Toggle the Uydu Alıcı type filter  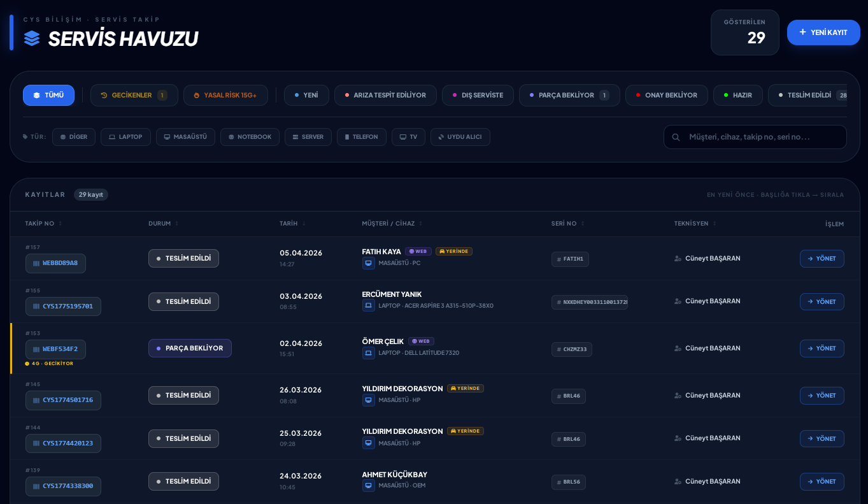click(x=460, y=137)
